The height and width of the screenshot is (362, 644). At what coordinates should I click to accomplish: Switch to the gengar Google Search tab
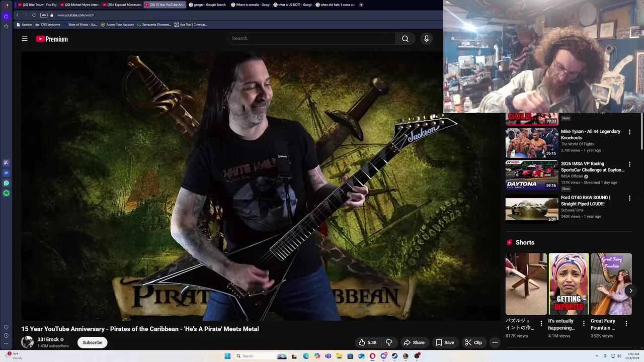(x=207, y=5)
